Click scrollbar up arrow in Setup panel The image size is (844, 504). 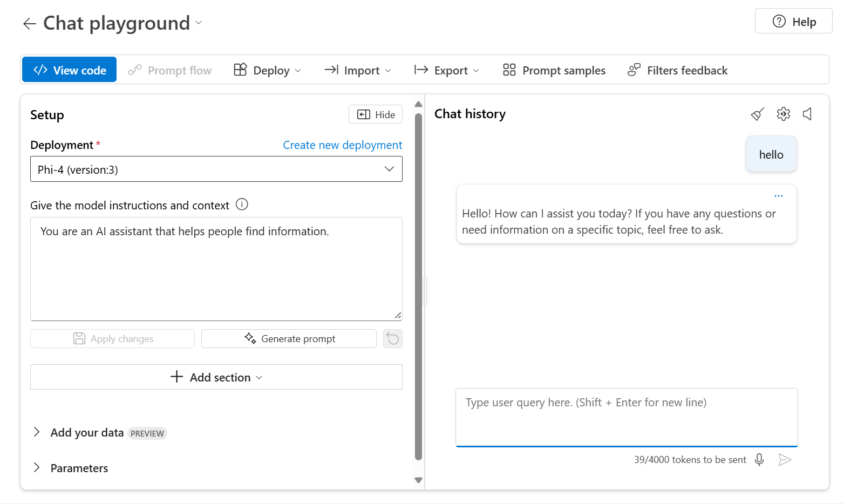418,104
